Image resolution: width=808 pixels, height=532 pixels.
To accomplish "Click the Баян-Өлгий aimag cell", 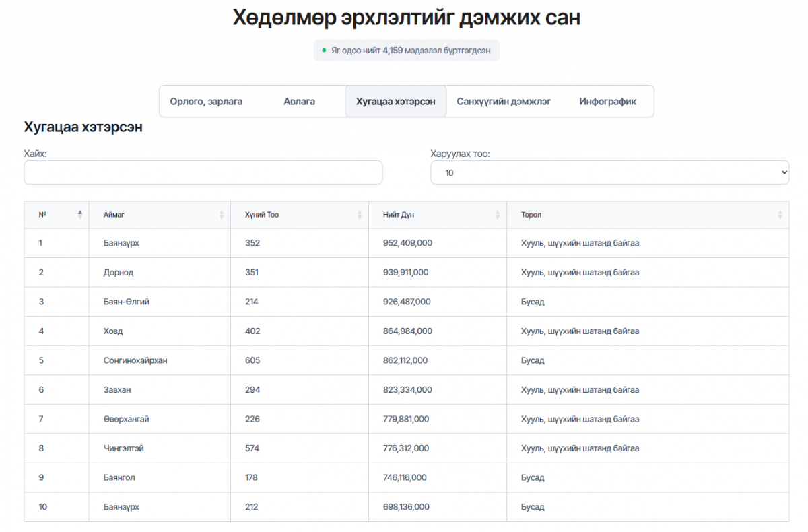I will 127,302.
